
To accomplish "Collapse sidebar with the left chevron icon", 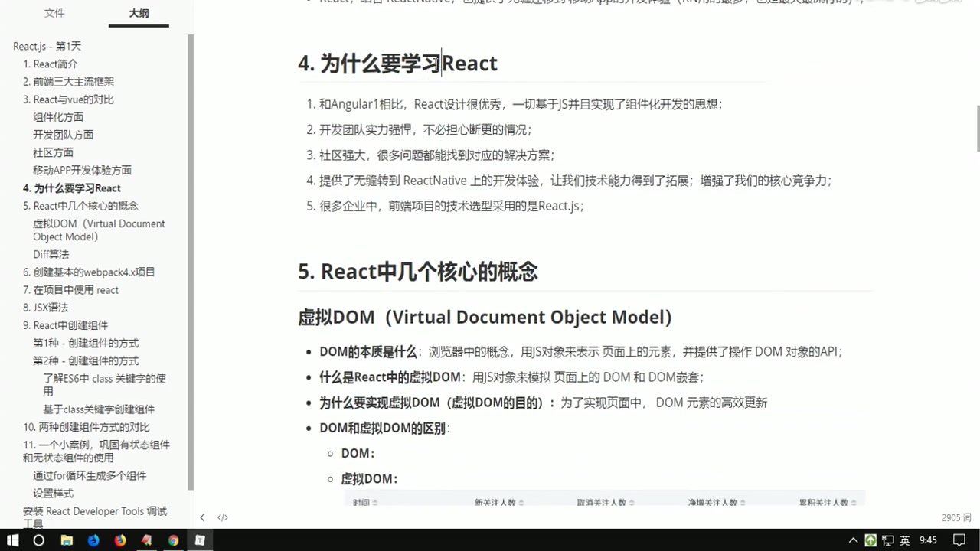I will [x=202, y=517].
